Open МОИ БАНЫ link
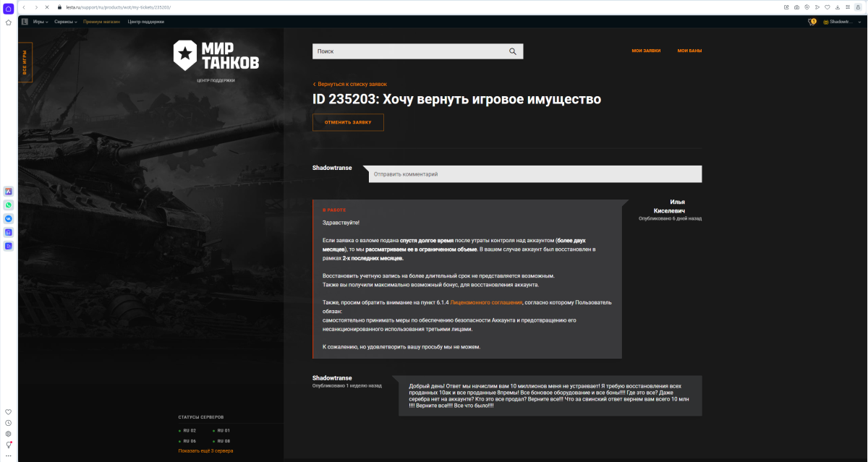 pyautogui.click(x=689, y=51)
